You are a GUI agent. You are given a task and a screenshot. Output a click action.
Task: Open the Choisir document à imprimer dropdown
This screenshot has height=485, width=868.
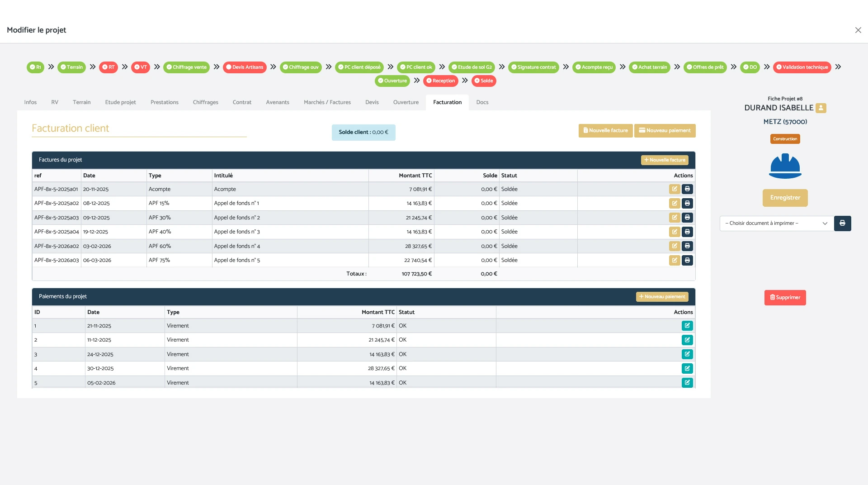pos(776,223)
